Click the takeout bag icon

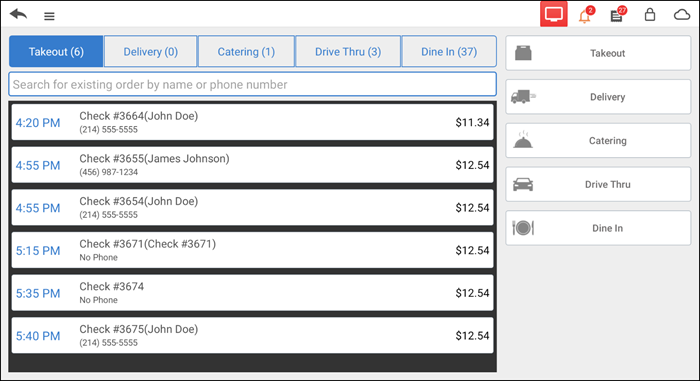pyautogui.click(x=523, y=53)
